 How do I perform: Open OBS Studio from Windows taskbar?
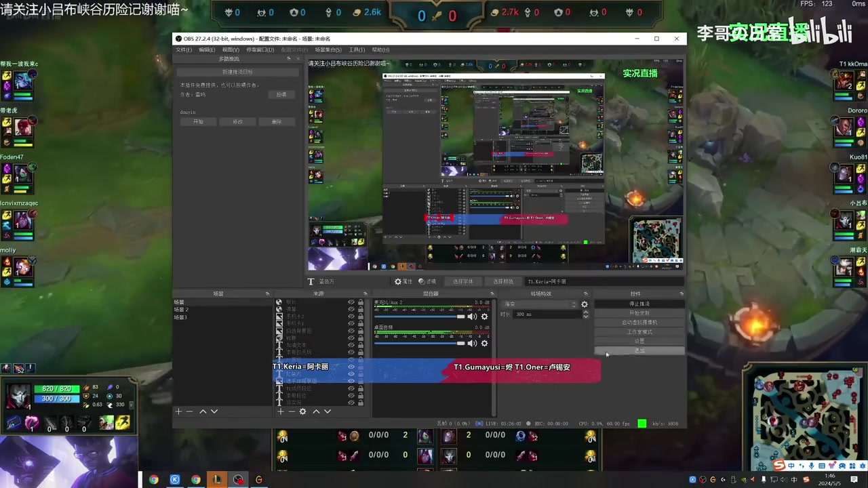tap(238, 479)
